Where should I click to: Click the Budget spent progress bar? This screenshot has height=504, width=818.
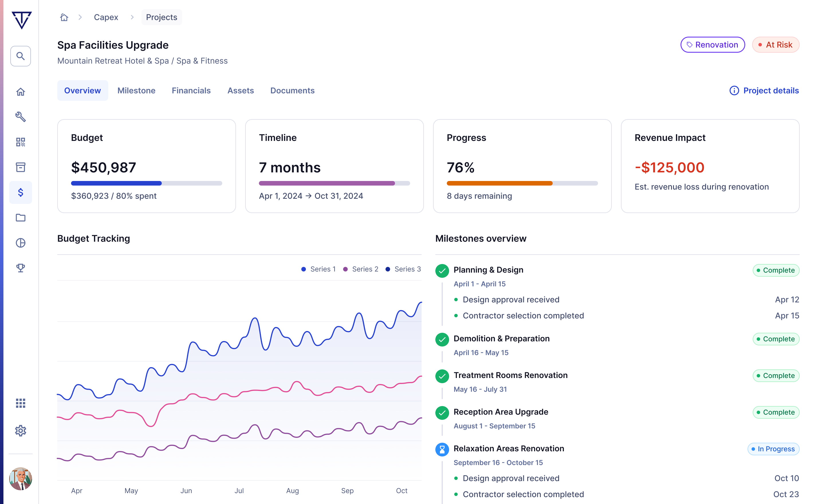click(146, 183)
